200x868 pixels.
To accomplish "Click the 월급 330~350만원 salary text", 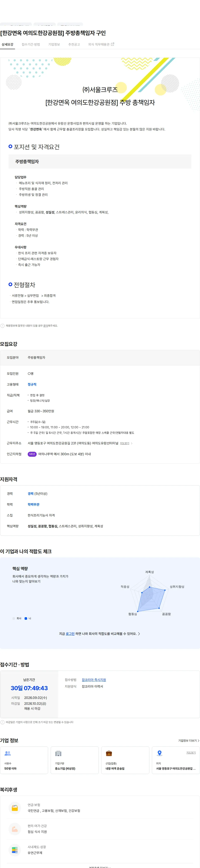I will [x=41, y=411].
